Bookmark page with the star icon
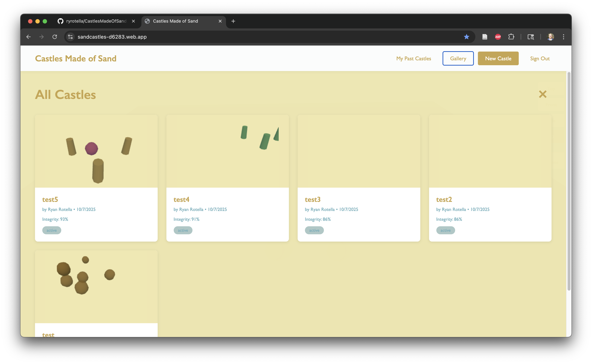The width and height of the screenshot is (592, 364). 466,37
